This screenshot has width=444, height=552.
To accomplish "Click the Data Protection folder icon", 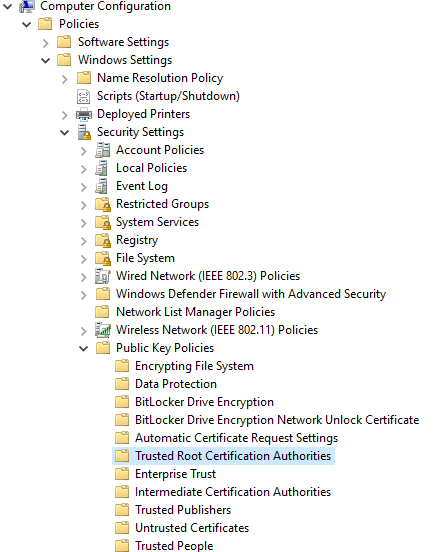I will pyautogui.click(x=122, y=384).
